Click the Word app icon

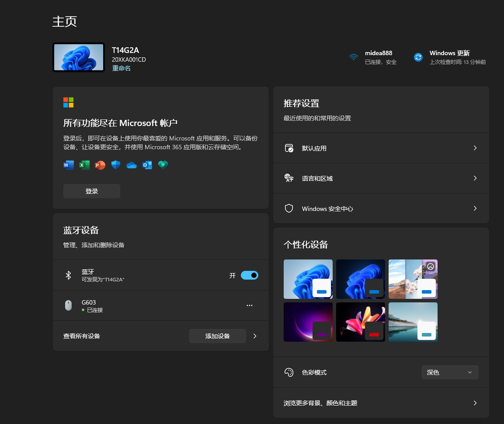click(69, 165)
